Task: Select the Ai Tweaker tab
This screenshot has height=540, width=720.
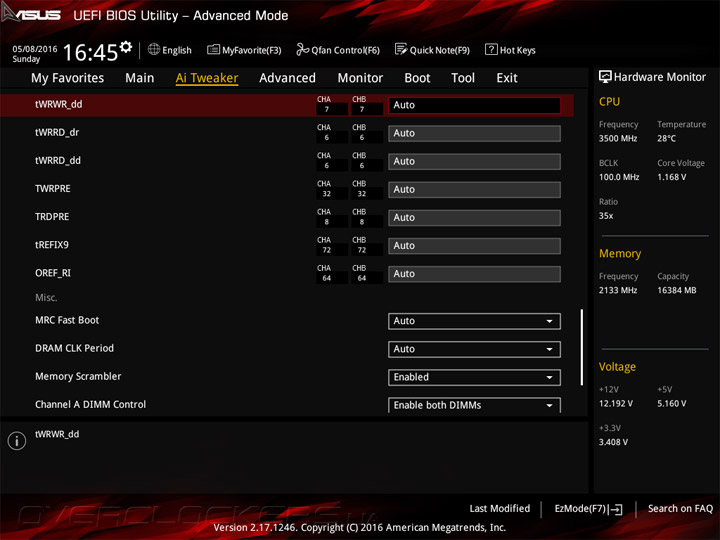Action: point(207,78)
